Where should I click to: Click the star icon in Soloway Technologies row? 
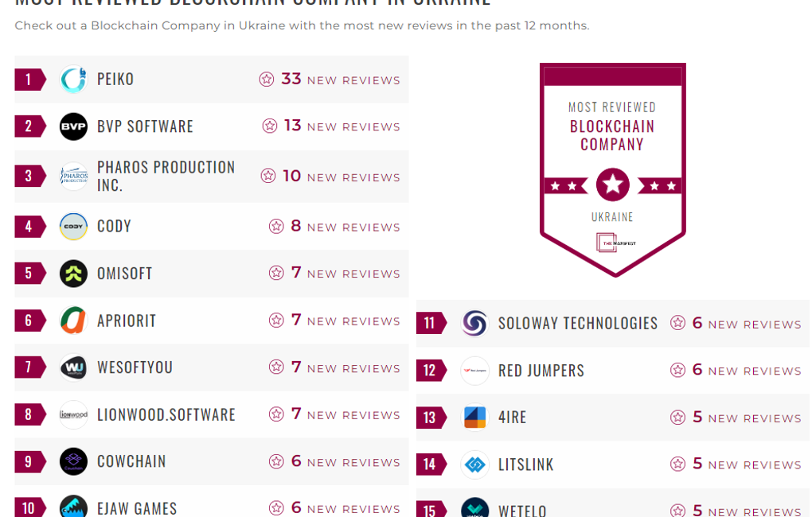click(x=677, y=323)
